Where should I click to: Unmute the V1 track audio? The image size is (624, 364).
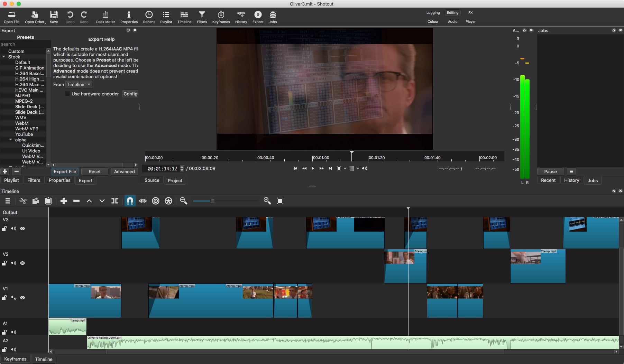[x=13, y=298]
